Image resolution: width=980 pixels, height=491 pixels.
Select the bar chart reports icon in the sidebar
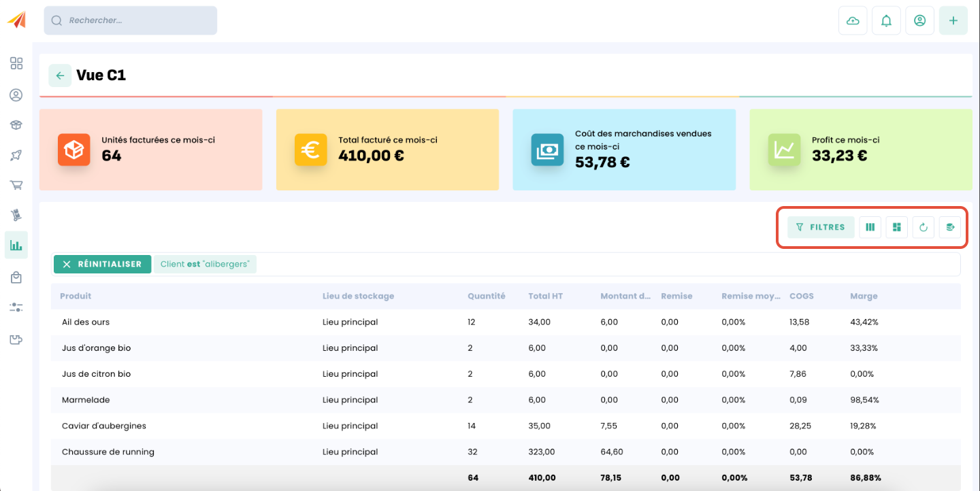tap(16, 245)
